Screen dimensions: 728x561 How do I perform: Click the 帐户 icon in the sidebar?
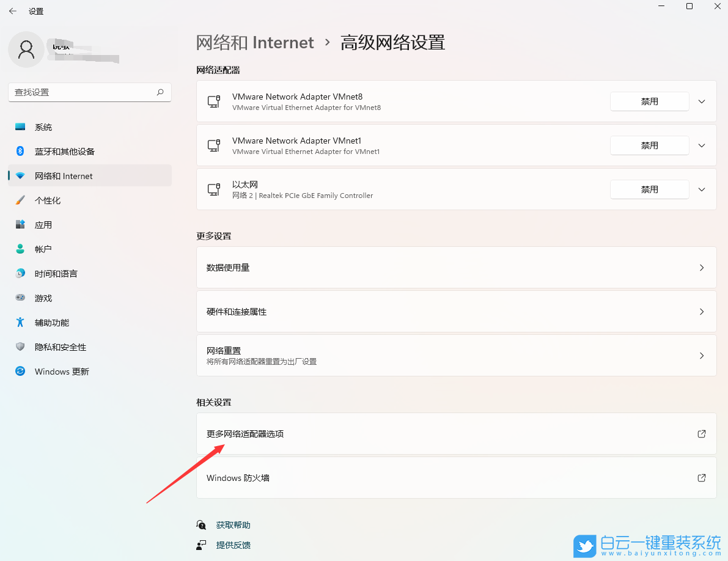[20, 249]
